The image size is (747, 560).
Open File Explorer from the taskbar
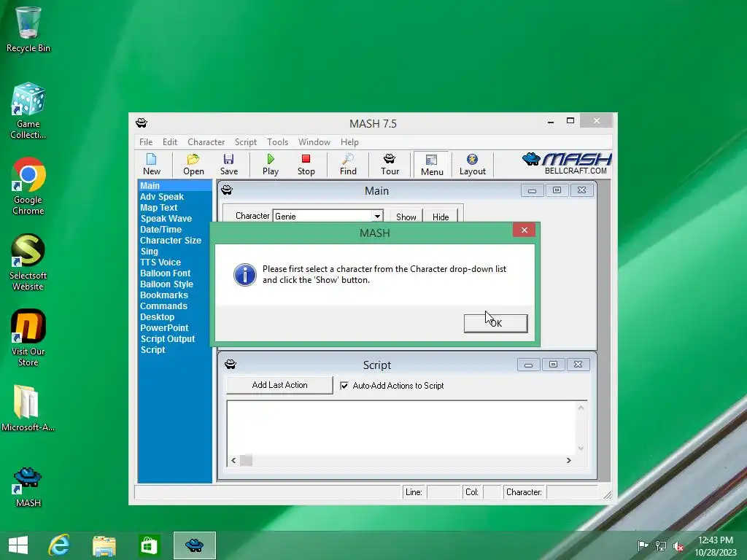click(x=104, y=545)
